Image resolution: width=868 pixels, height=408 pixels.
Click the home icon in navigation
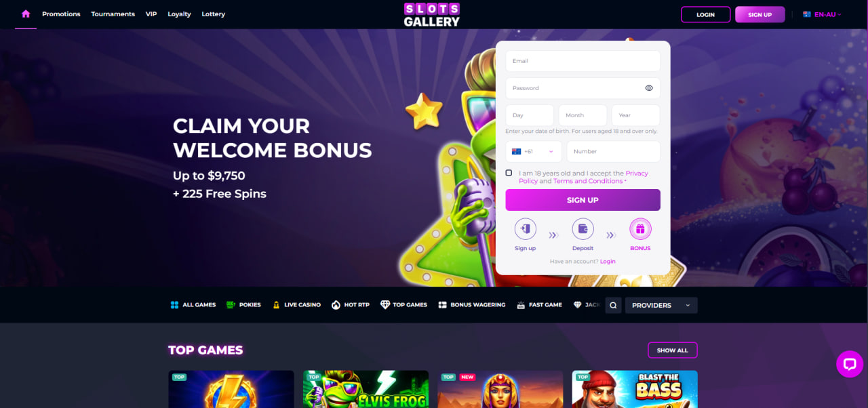(x=26, y=14)
